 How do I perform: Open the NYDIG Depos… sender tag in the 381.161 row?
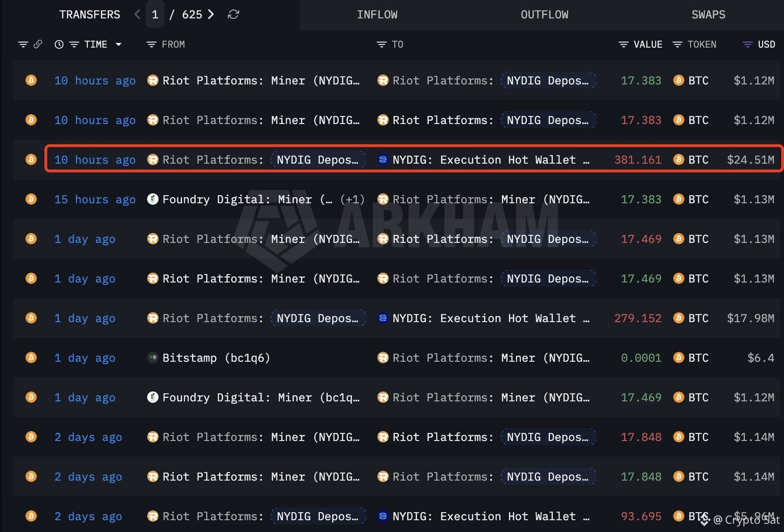coord(318,160)
